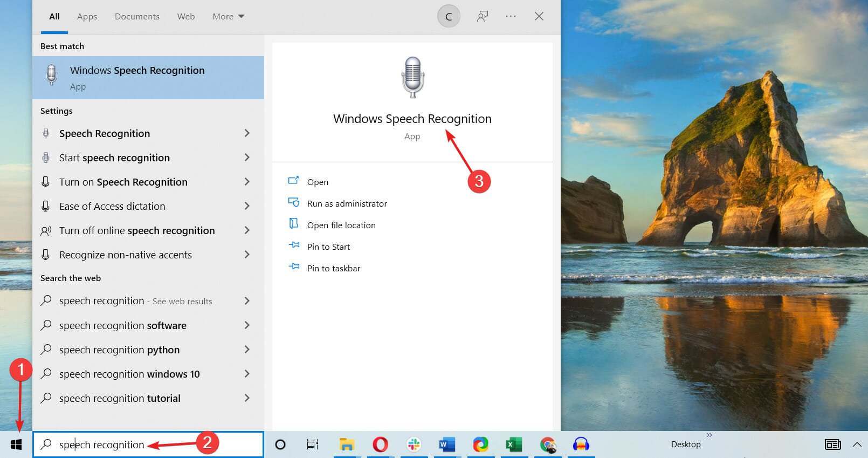Click the search magnifier icon in search box

[x=46, y=444]
